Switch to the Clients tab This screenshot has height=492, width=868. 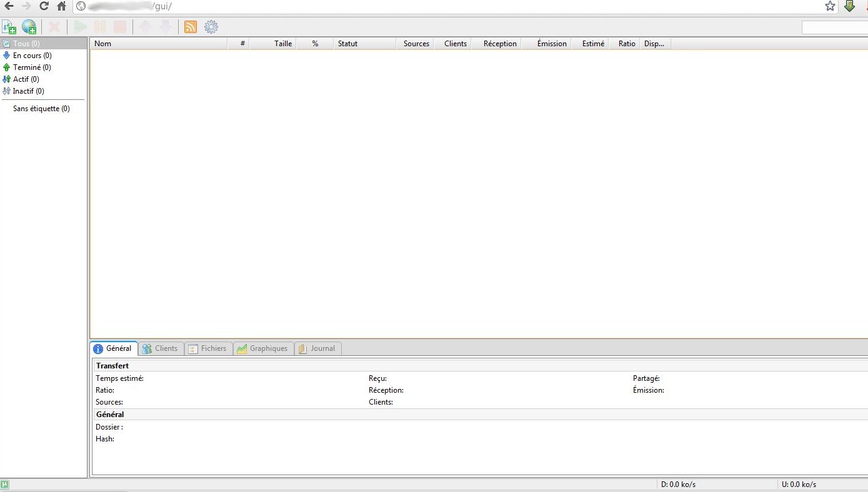[161, 348]
